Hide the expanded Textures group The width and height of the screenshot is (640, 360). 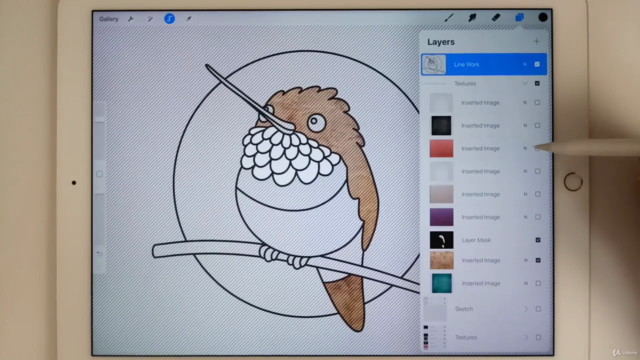pos(537,84)
